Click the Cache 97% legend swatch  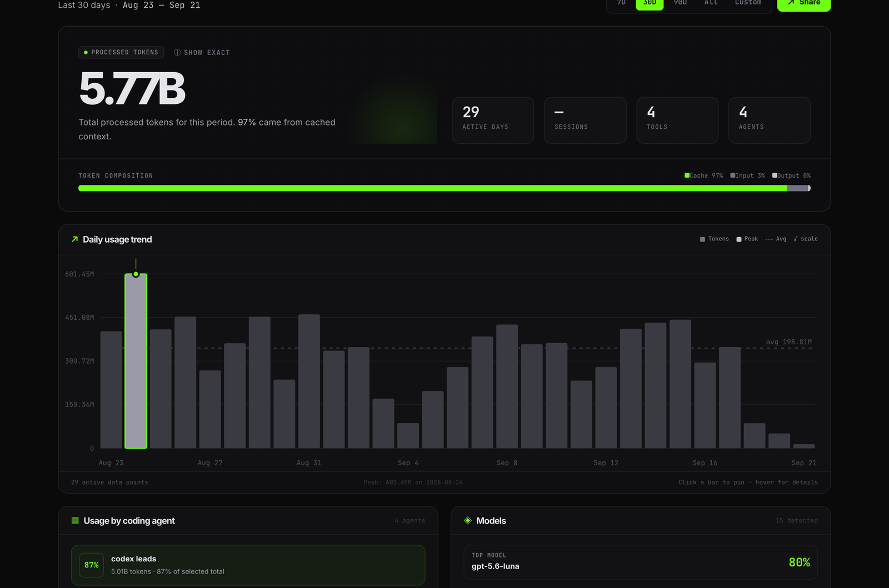point(687,175)
